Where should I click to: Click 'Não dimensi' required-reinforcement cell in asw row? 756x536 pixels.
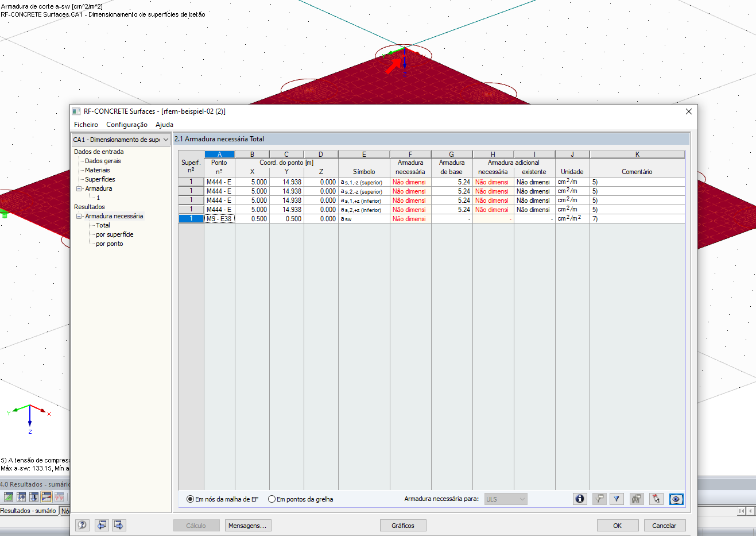click(x=410, y=219)
